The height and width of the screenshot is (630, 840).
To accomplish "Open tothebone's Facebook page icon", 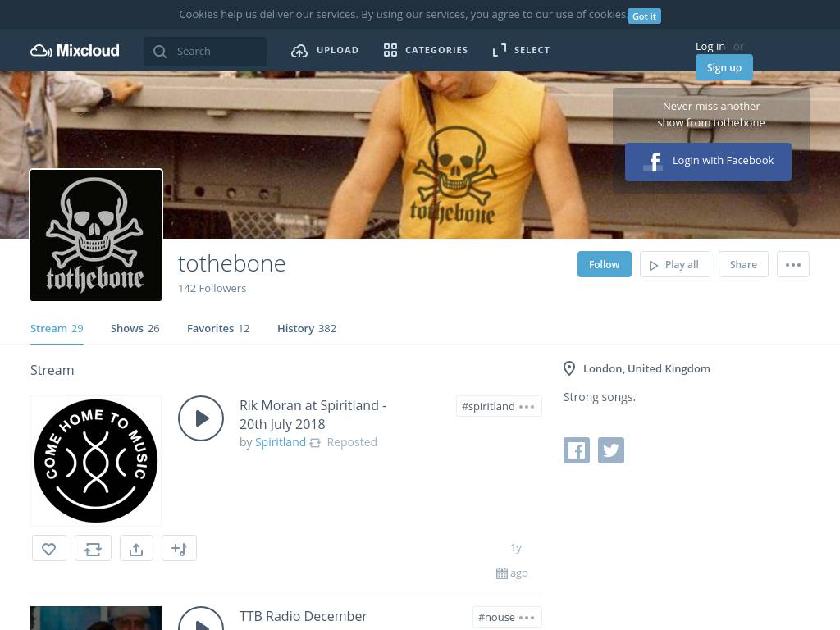I will tap(577, 450).
